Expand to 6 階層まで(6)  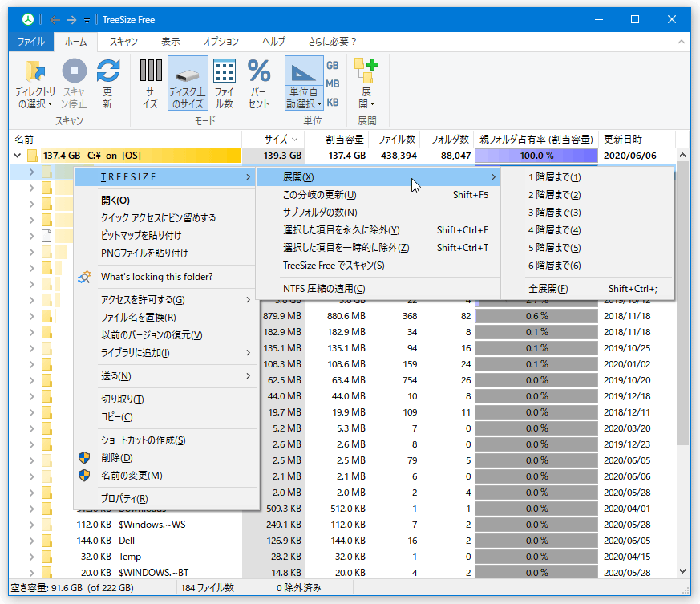pos(587,266)
